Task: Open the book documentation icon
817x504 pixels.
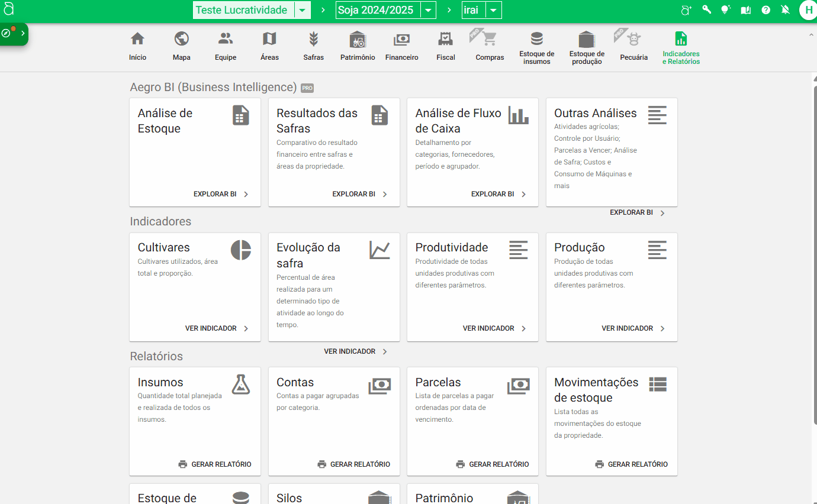Action: pyautogui.click(x=746, y=9)
